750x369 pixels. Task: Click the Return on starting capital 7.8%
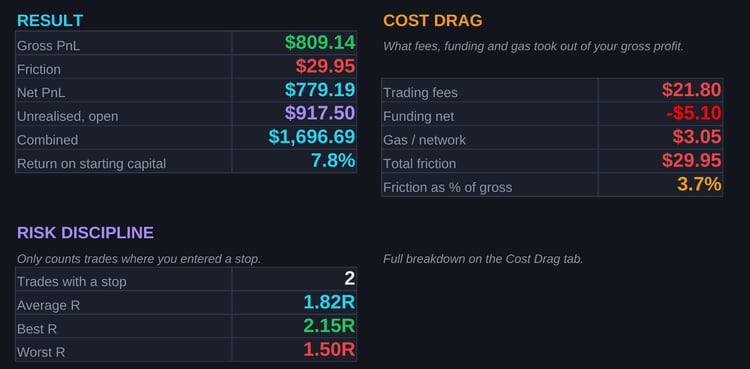point(333,160)
